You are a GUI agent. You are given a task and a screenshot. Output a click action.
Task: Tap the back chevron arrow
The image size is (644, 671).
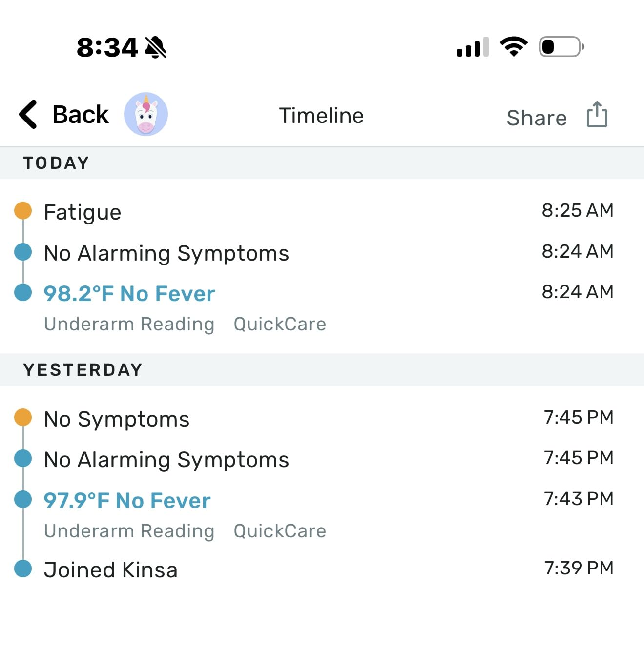pyautogui.click(x=28, y=115)
